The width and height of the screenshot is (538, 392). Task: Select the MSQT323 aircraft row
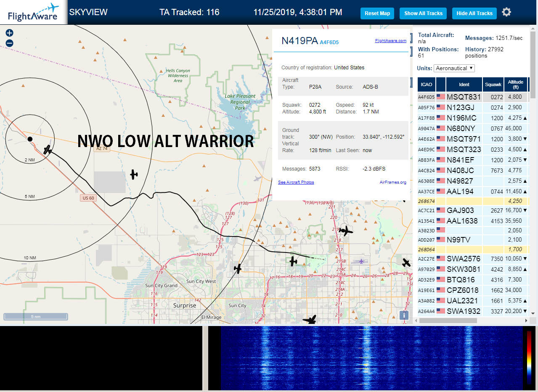473,150
